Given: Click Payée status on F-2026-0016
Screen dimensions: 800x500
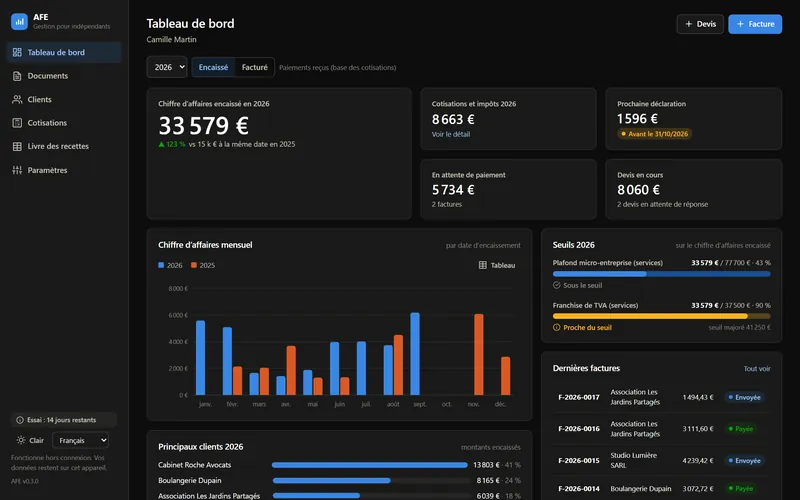Looking at the screenshot, I should coord(741,429).
